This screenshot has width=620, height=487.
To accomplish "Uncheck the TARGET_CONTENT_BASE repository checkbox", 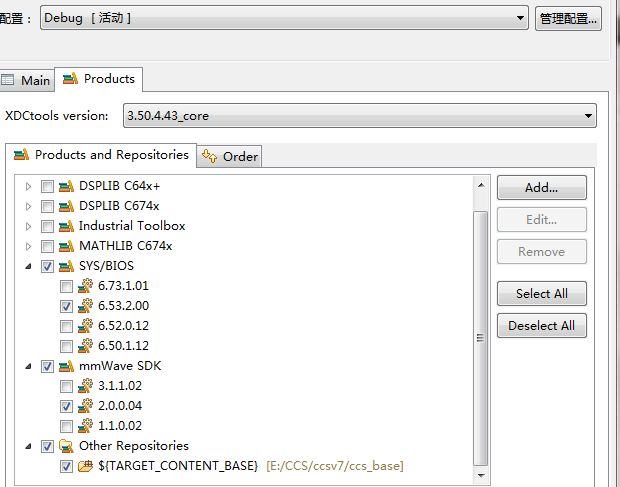I will click(66, 467).
